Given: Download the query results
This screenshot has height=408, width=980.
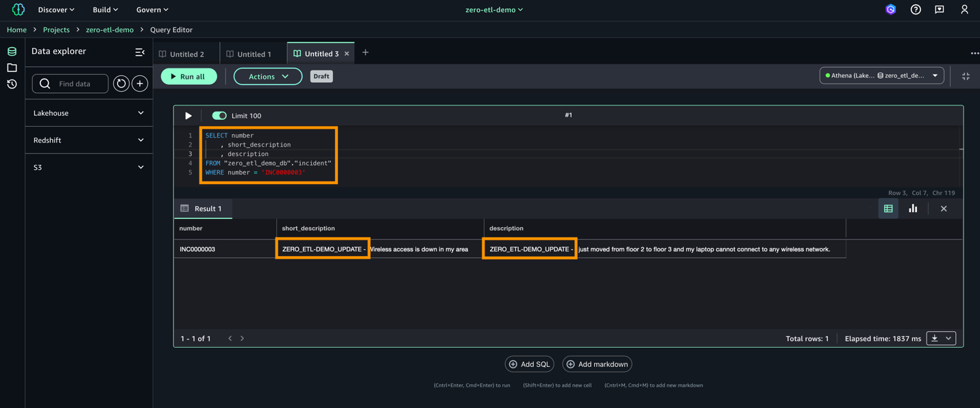Looking at the screenshot, I should (x=935, y=338).
